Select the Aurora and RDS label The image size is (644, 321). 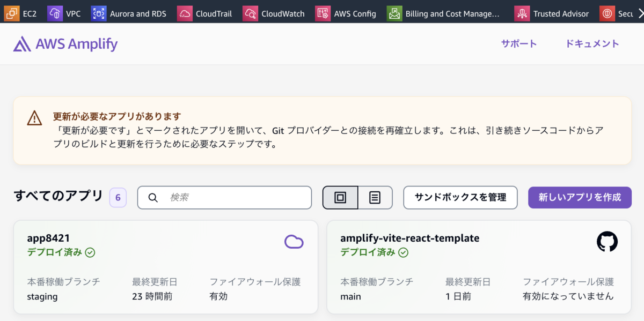pos(138,14)
